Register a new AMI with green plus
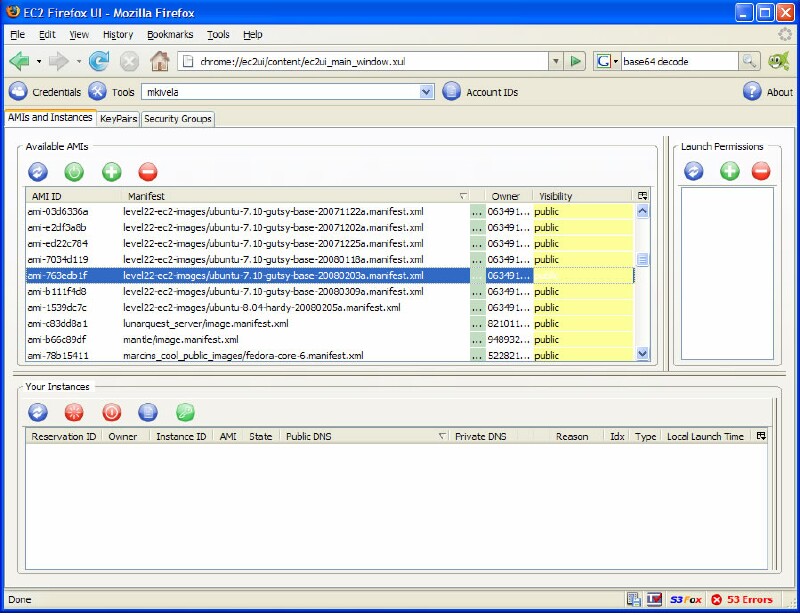 click(x=111, y=172)
